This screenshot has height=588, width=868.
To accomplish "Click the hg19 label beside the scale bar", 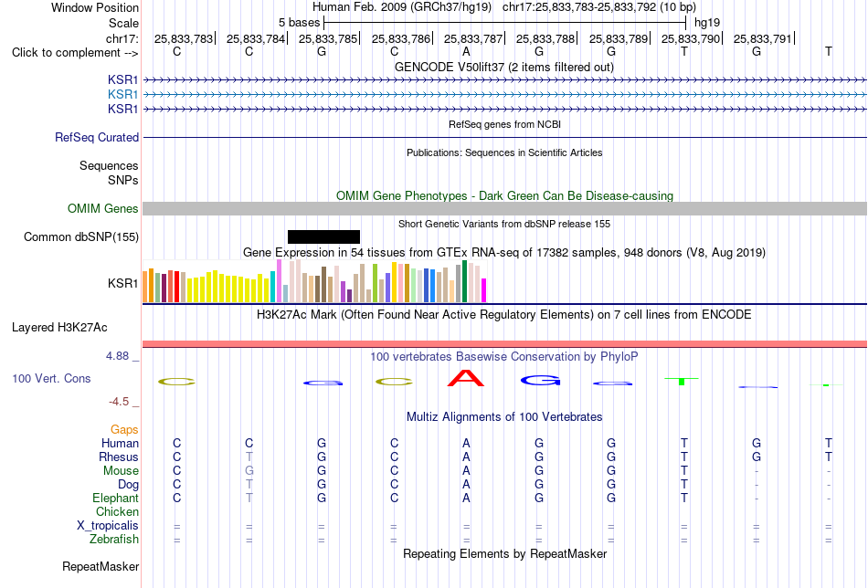I will pyautogui.click(x=707, y=23).
